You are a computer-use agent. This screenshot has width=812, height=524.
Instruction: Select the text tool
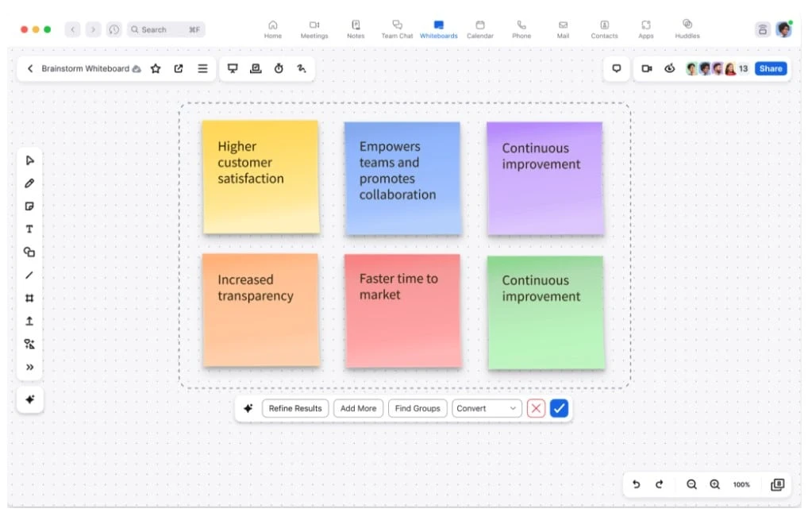coord(29,229)
